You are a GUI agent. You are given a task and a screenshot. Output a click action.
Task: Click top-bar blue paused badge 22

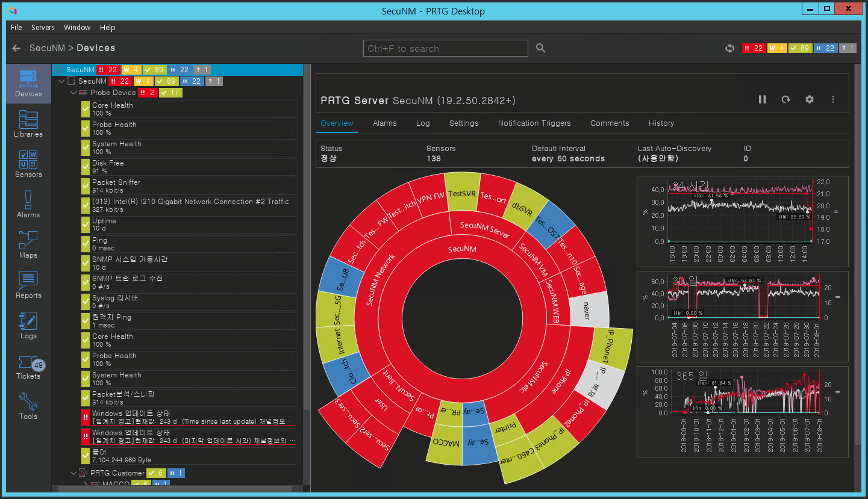(825, 48)
